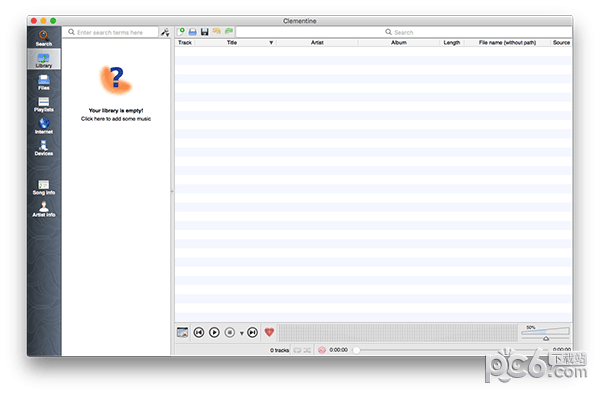
Task: Click the empty library question mark icon
Action: click(116, 80)
